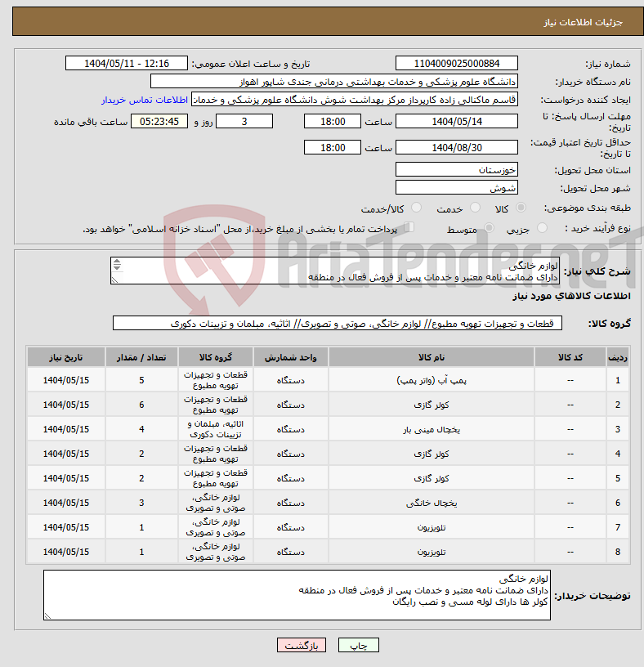644x667 pixels.
Task: Click the شماره نیاز field 1104009025000884
Action: (456, 64)
